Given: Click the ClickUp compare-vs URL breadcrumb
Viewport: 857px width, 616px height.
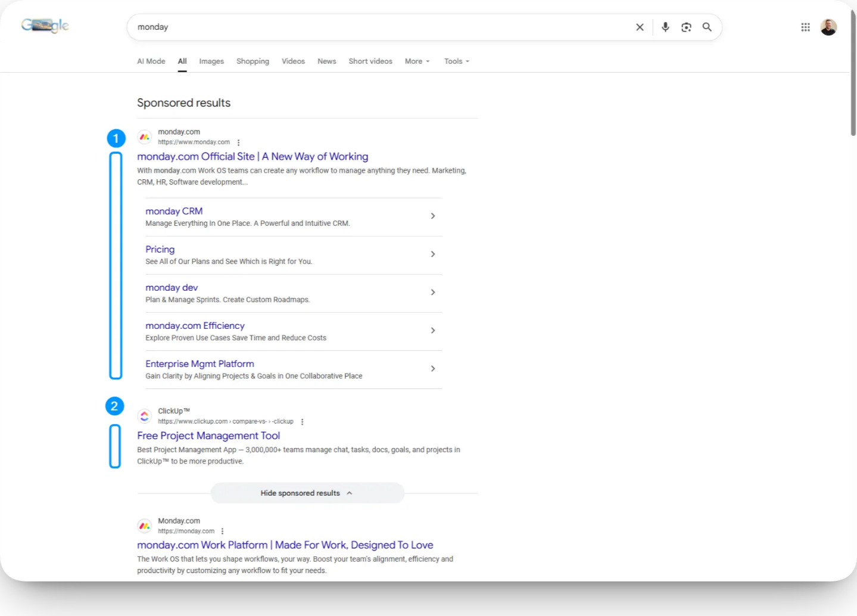Looking at the screenshot, I should pyautogui.click(x=226, y=422).
